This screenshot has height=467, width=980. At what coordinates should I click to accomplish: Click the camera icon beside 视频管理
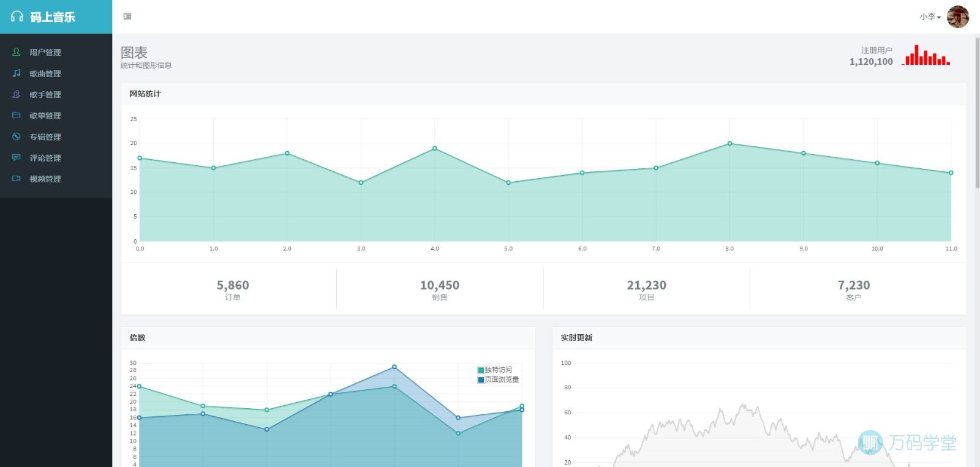pyautogui.click(x=17, y=179)
